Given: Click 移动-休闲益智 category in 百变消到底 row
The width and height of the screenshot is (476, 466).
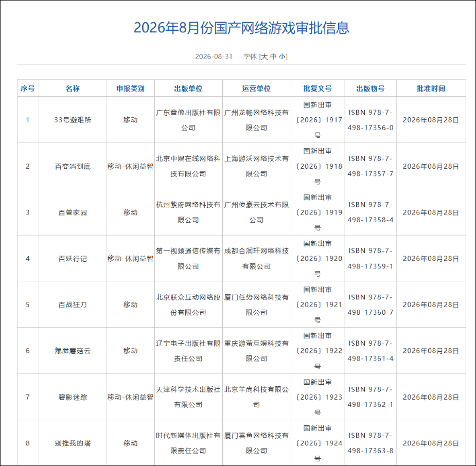Looking at the screenshot, I should [x=131, y=166].
